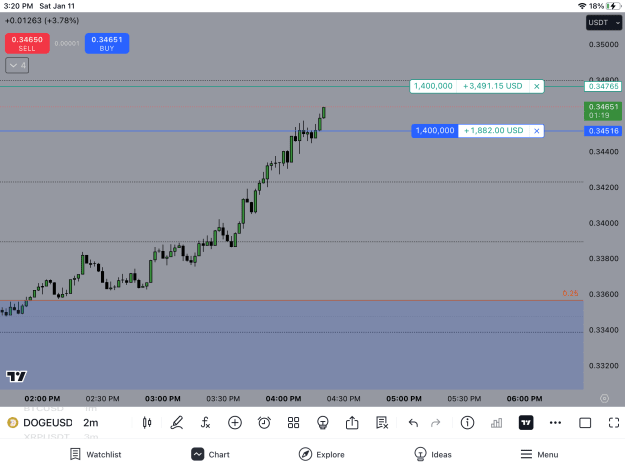Close the take-profit order at 0.34765
The width and height of the screenshot is (625, 469).
pyautogui.click(x=537, y=86)
